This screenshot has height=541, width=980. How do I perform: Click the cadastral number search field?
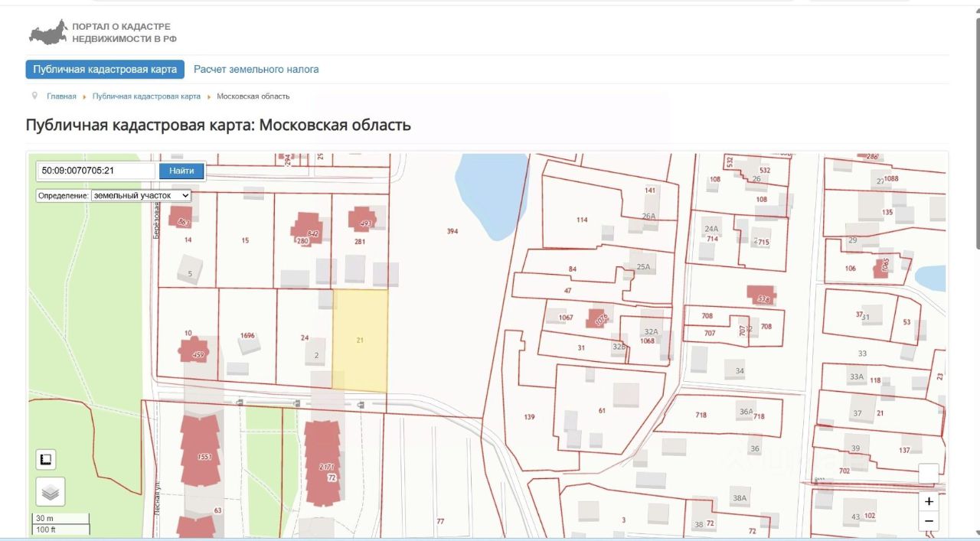97,171
